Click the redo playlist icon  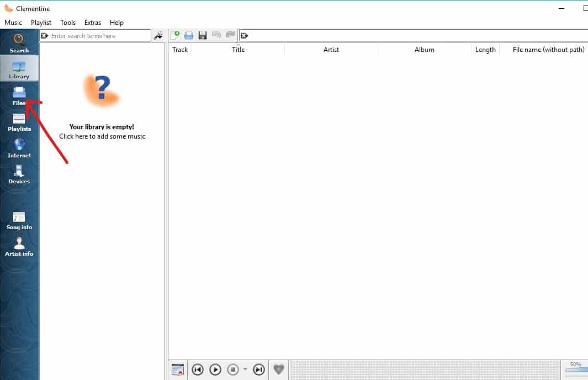(230, 35)
